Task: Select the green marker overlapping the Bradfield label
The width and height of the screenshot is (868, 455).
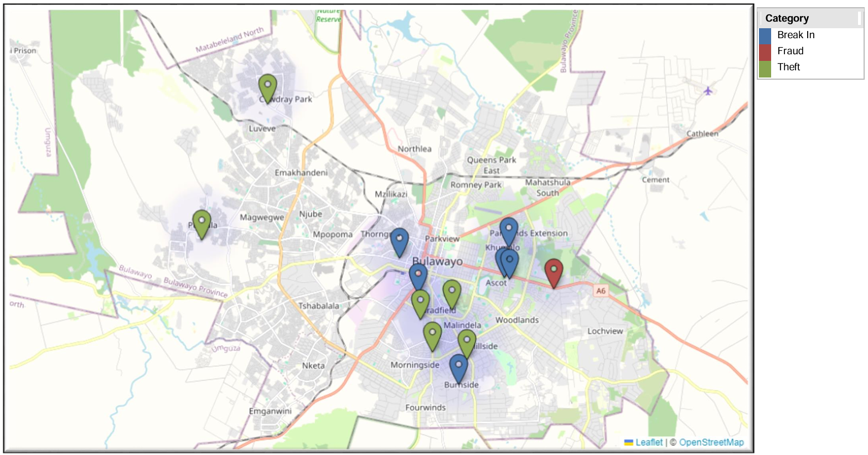Action: tap(420, 303)
